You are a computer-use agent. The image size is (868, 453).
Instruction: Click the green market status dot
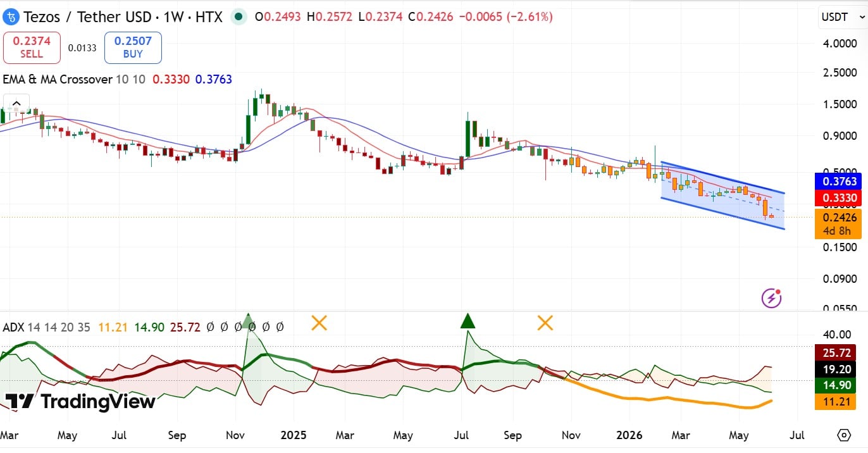pos(239,17)
